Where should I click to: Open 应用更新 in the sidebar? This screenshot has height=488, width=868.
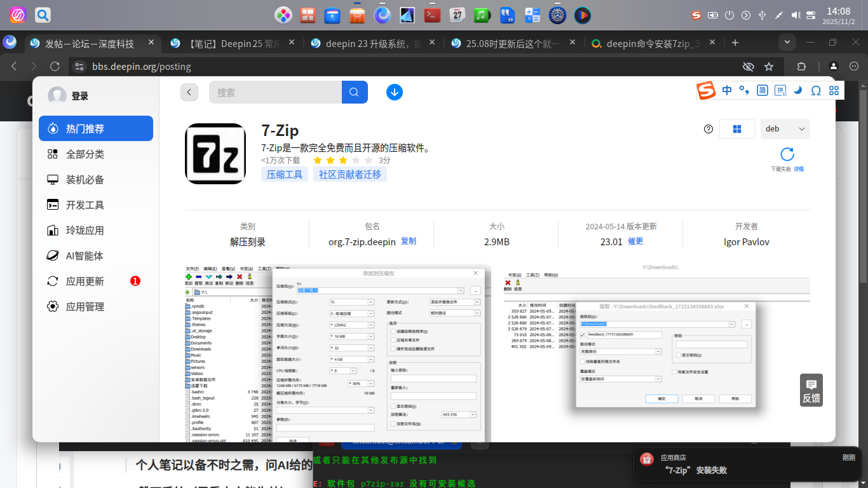[x=96, y=281]
